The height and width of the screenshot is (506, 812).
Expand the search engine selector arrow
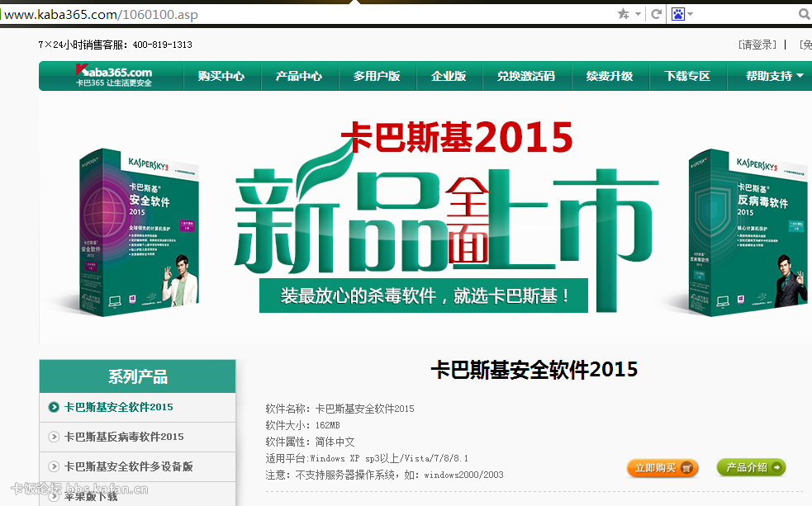click(x=691, y=14)
